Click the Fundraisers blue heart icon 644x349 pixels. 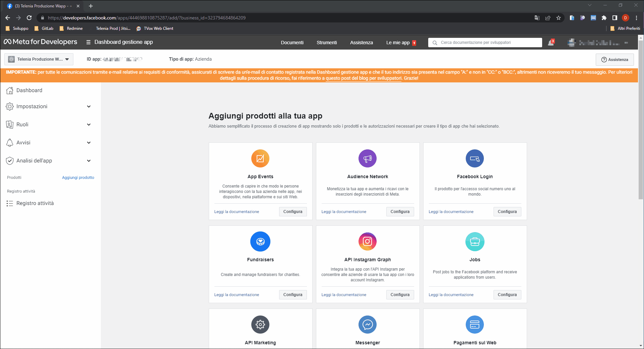[260, 241]
